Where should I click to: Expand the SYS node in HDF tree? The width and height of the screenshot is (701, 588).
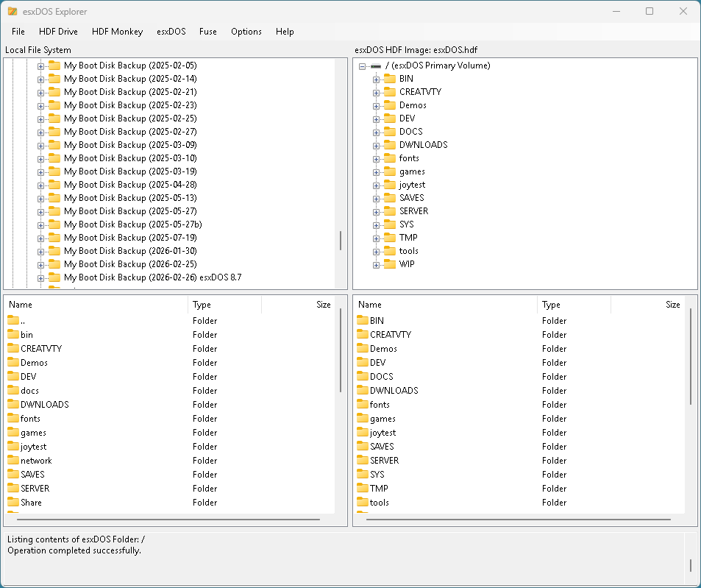pyautogui.click(x=376, y=225)
